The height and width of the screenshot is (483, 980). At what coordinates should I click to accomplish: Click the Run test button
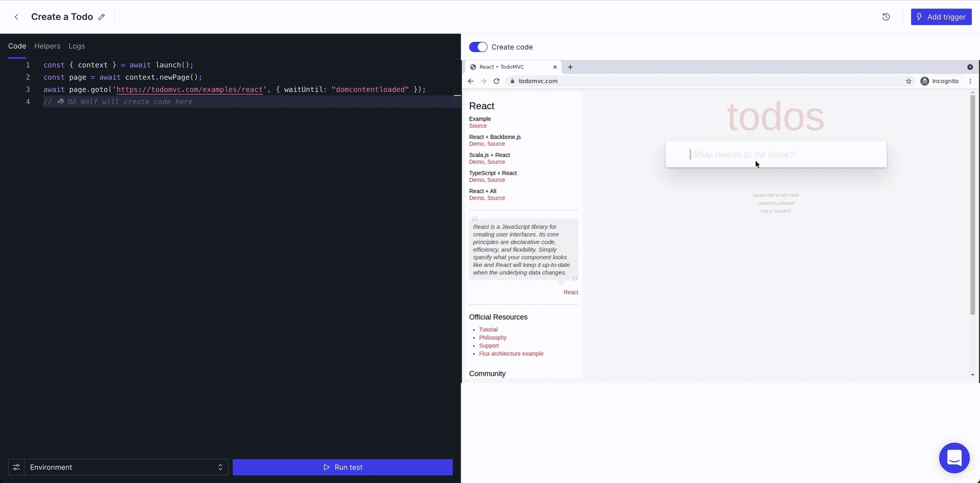(342, 467)
